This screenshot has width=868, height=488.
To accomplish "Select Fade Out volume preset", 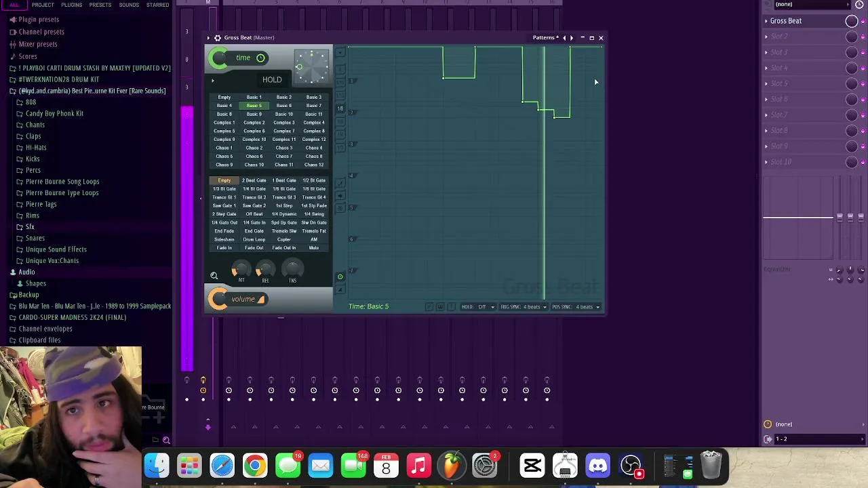I will click(254, 248).
